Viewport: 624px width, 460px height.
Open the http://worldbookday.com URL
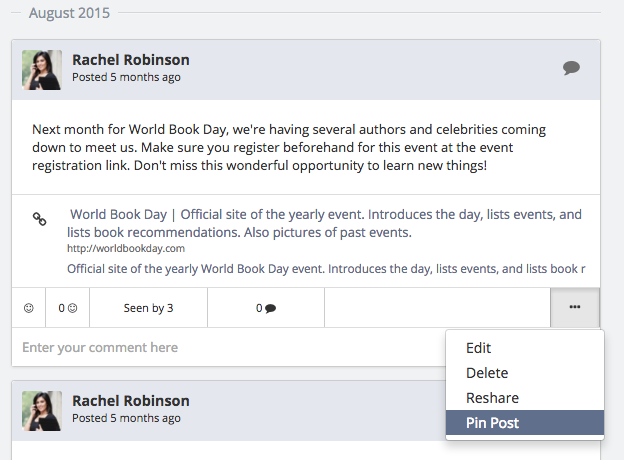pos(126,248)
